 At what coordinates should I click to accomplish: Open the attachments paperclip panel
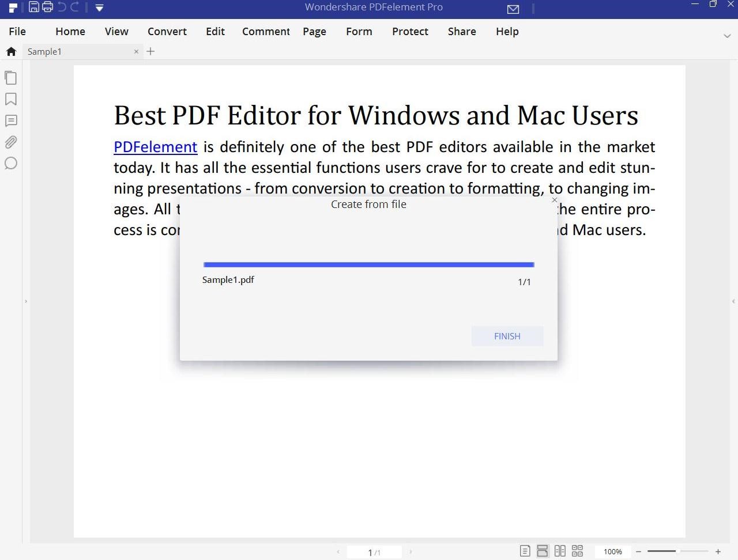(x=11, y=142)
